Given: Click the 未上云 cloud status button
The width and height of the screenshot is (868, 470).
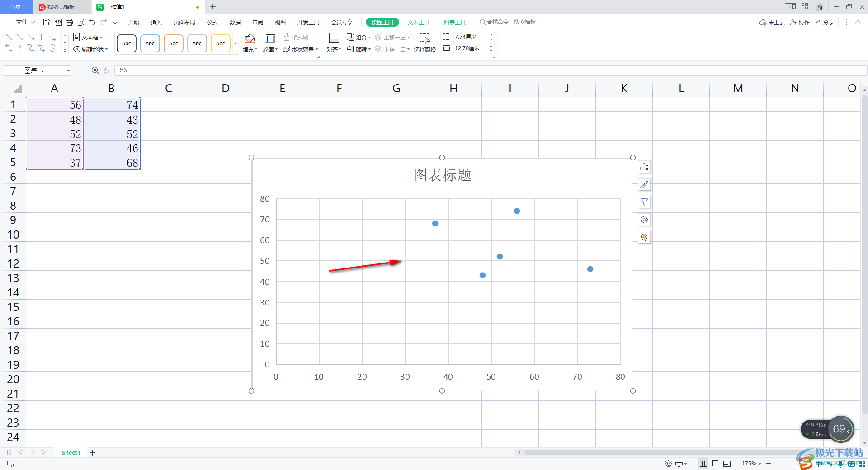Looking at the screenshot, I should (772, 22).
